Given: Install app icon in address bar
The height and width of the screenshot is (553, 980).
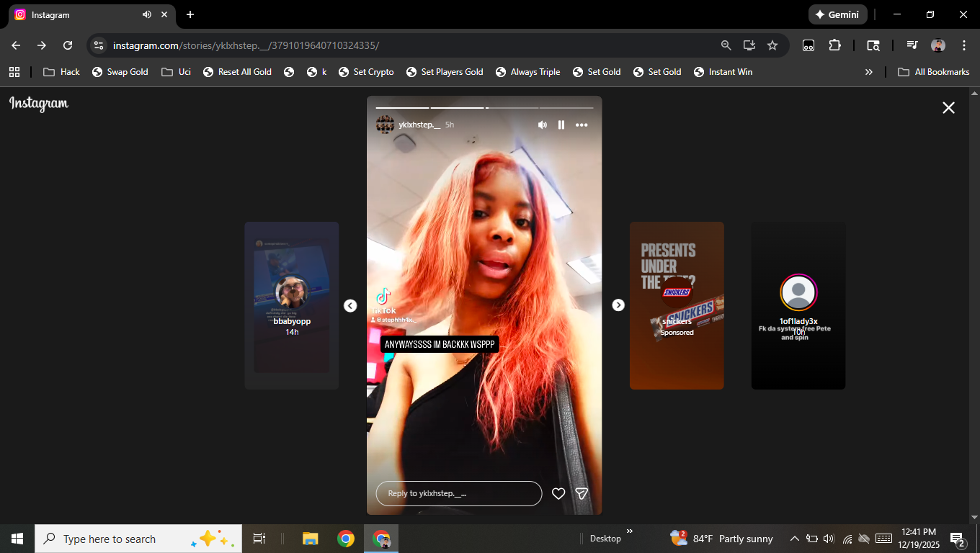Looking at the screenshot, I should coord(749,45).
